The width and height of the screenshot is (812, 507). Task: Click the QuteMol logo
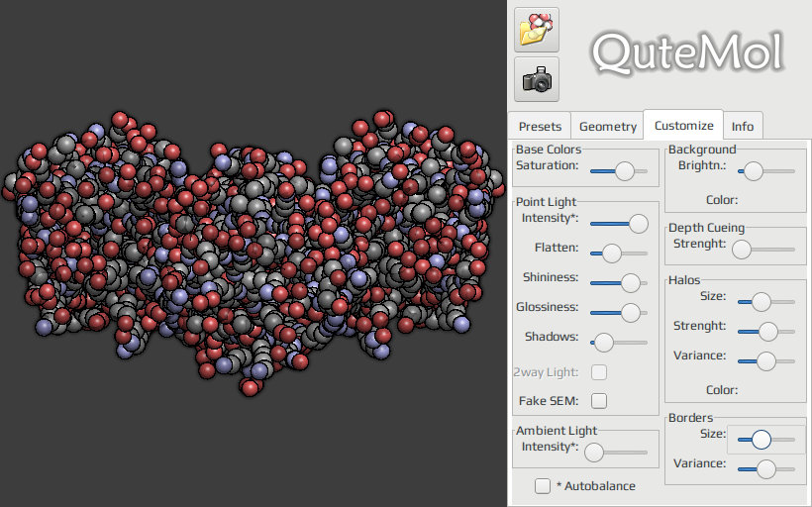point(687,52)
